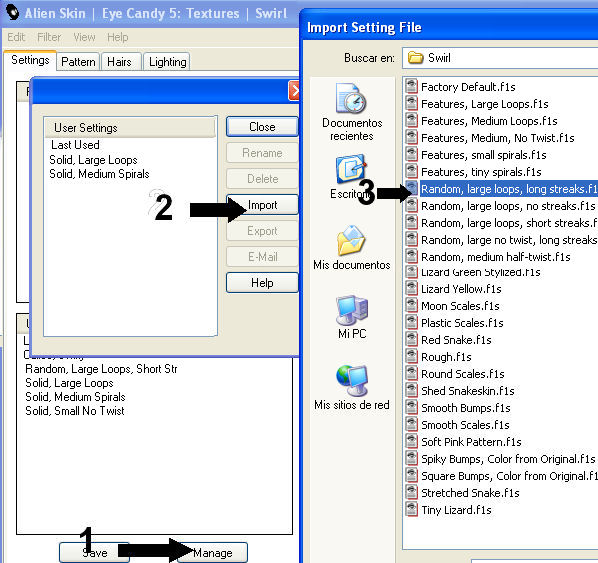Open the Help menu in menu bar
The height and width of the screenshot is (563, 598).
(117, 37)
